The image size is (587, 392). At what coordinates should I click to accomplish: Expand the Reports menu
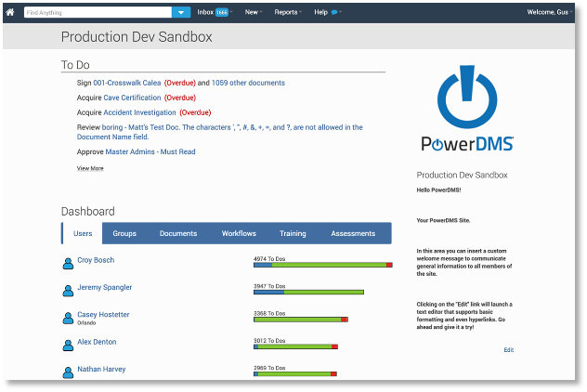coord(287,12)
